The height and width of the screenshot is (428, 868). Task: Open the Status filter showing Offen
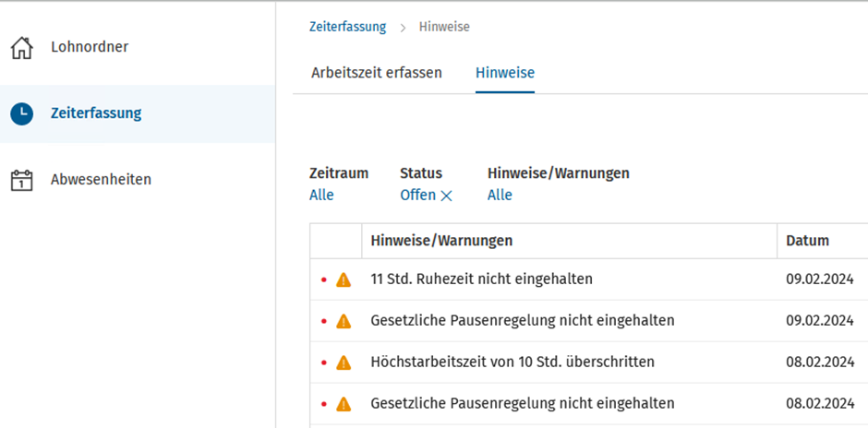click(418, 196)
